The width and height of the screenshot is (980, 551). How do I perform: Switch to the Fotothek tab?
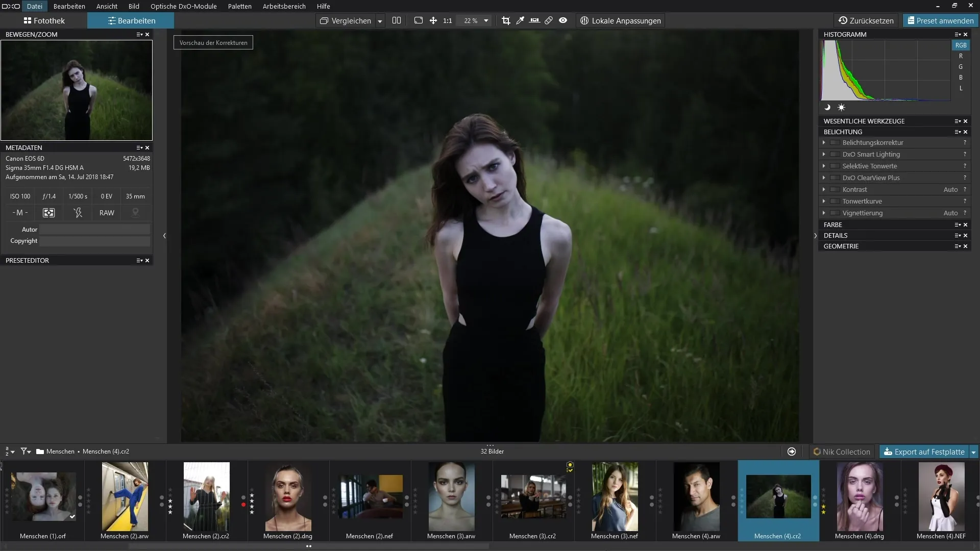click(x=44, y=20)
